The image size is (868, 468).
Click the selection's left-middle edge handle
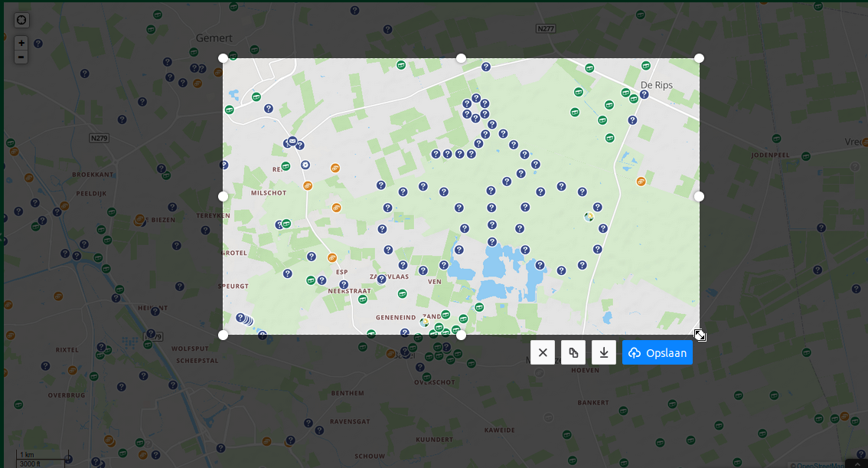click(223, 197)
